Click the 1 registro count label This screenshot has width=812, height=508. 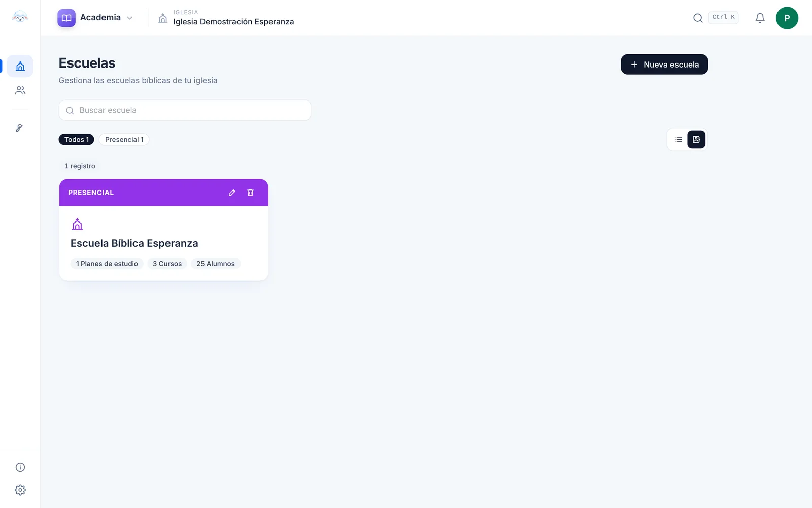[80, 166]
